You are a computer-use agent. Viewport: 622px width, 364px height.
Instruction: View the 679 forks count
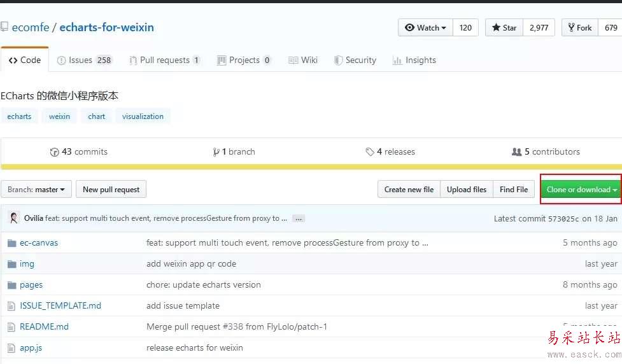[x=611, y=28]
